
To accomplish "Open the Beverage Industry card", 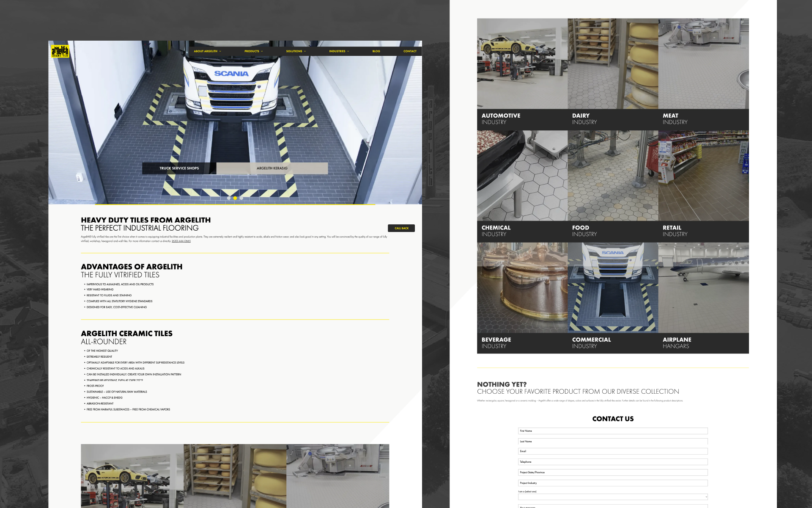I will 522,298.
